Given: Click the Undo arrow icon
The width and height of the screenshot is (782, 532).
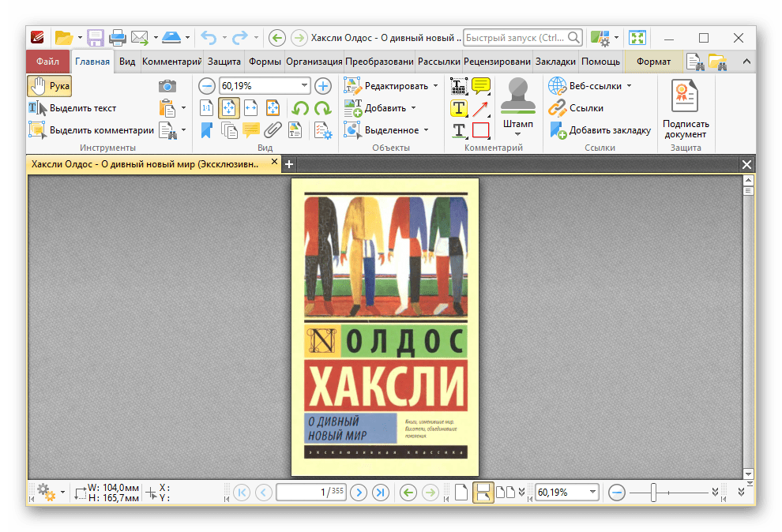Looking at the screenshot, I should (x=209, y=38).
